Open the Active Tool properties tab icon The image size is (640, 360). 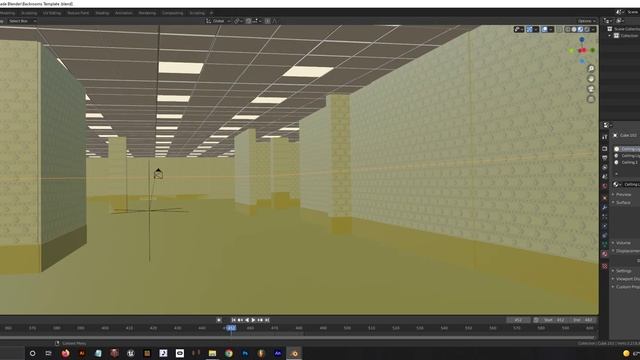tap(604, 137)
